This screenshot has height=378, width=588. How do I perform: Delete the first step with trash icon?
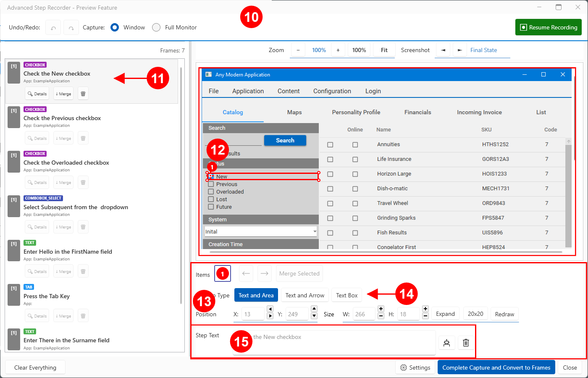click(83, 94)
